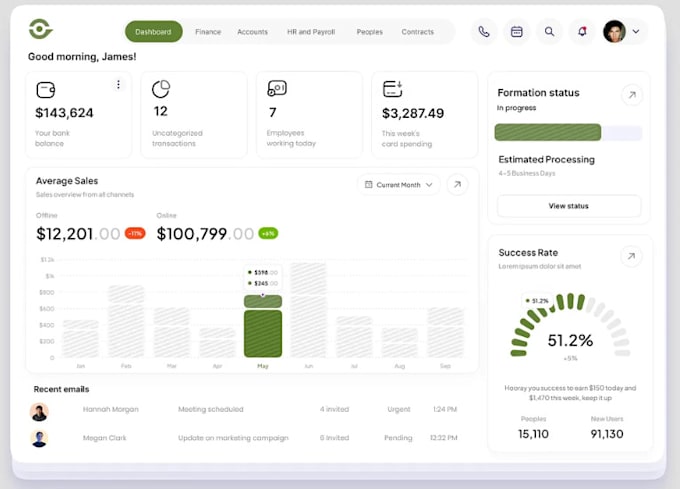Open the calendar icon in header
680x489 pixels.
pos(517,32)
